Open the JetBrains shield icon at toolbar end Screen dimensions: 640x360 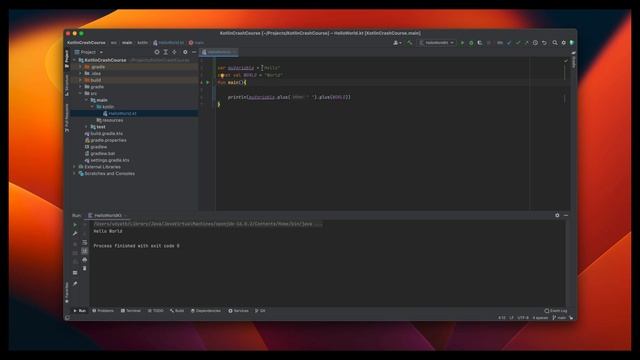tap(572, 42)
